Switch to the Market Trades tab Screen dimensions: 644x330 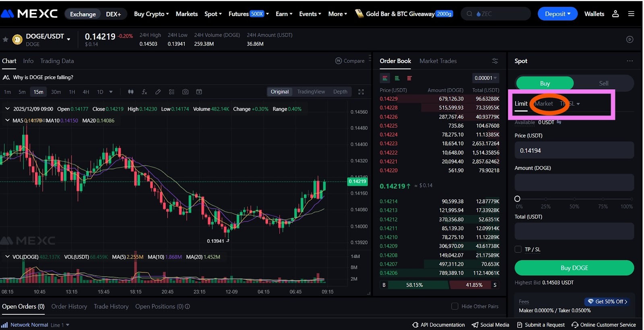point(438,61)
